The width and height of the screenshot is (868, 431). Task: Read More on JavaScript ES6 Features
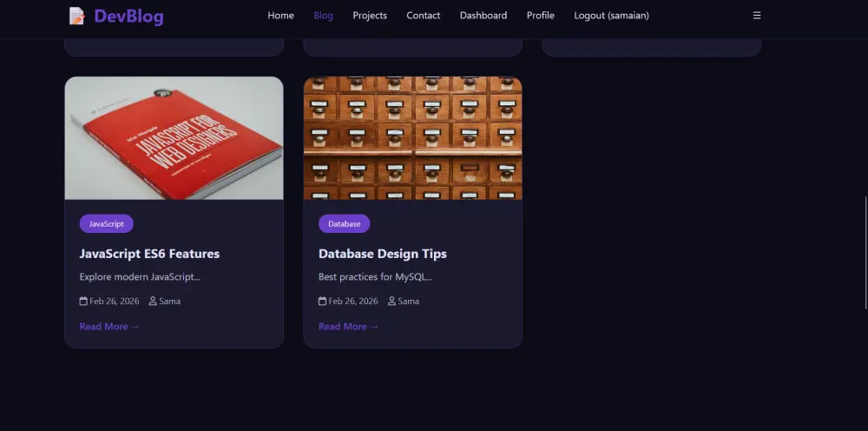[109, 327]
